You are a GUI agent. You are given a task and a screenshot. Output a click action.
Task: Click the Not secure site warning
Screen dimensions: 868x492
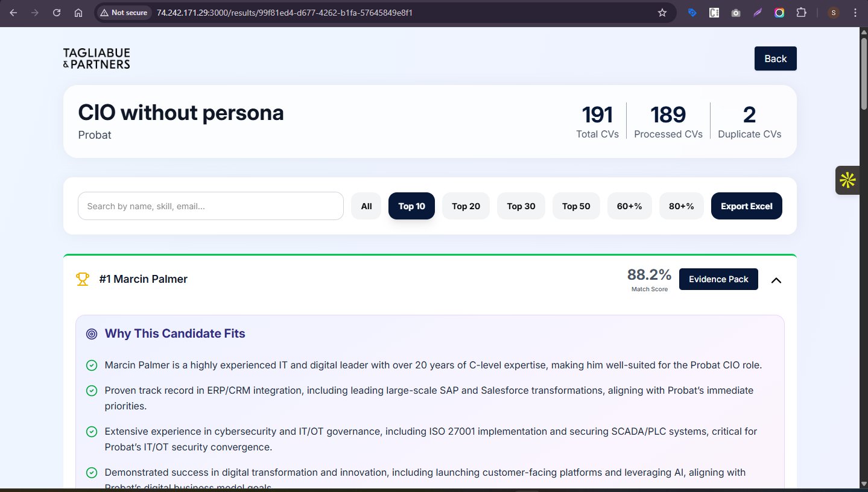(x=123, y=13)
